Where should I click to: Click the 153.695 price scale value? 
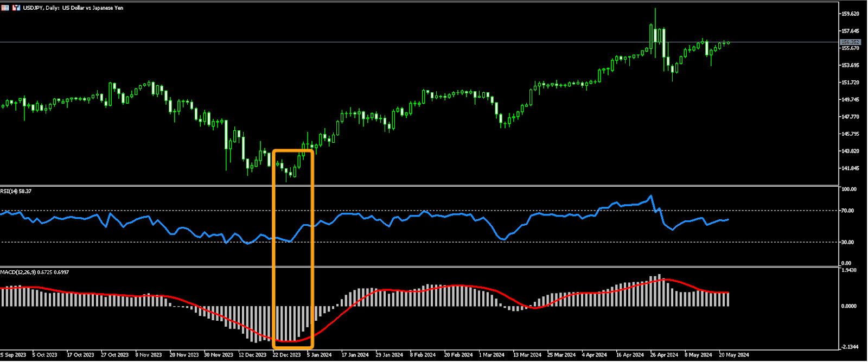click(x=850, y=65)
